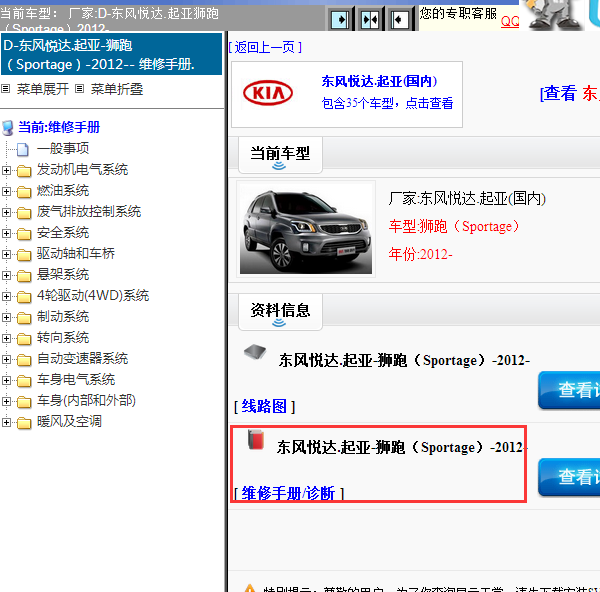The width and height of the screenshot is (600, 592).
Task: Expand the 制动系统 tree node
Action: [6, 317]
